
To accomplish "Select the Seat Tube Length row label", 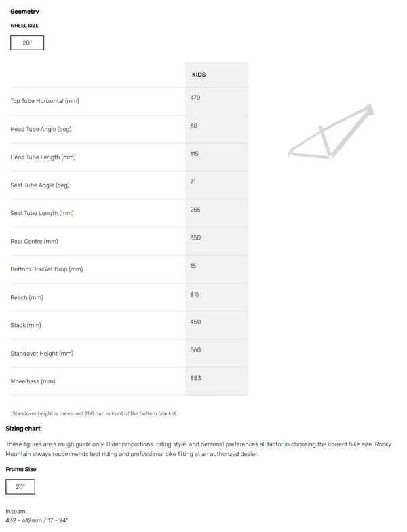I will [x=42, y=213].
